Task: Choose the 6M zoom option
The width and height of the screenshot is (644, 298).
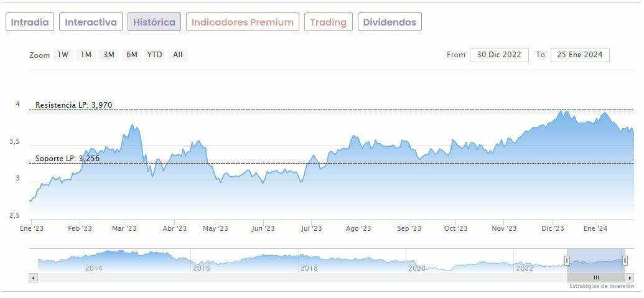Action: coord(131,55)
